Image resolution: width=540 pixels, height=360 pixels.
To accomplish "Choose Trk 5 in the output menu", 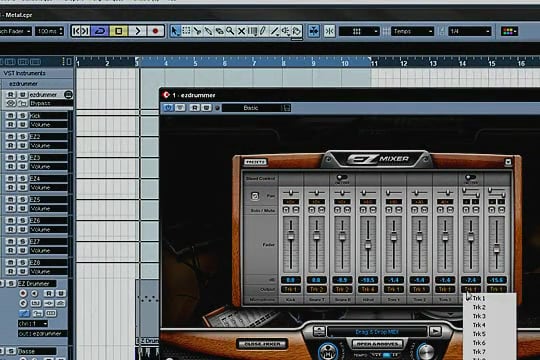I will pos(479,334).
